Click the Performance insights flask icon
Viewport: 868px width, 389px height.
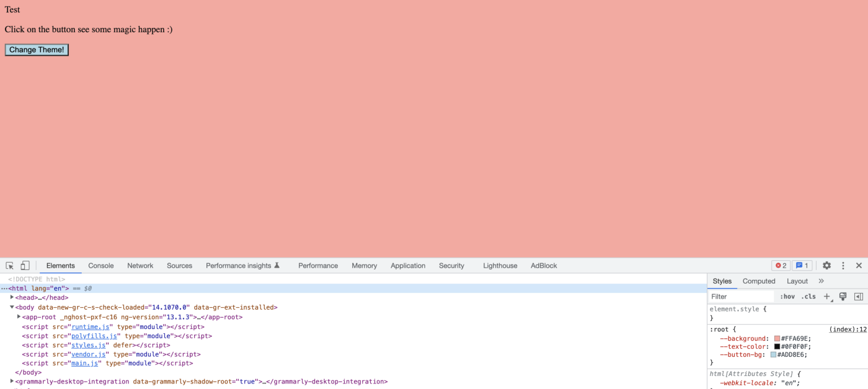pos(277,265)
